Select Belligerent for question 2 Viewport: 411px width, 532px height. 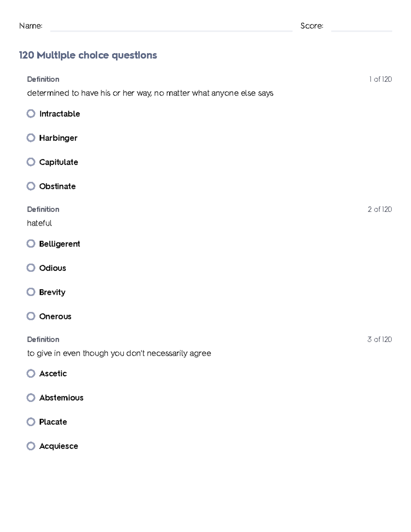click(x=31, y=244)
